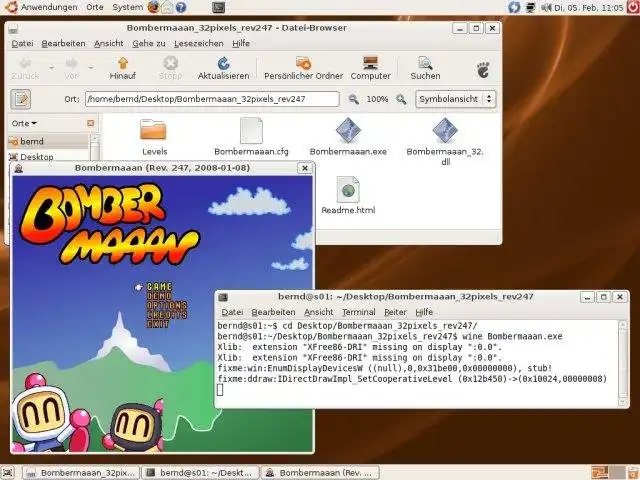Click the date and time clock

(x=589, y=7)
